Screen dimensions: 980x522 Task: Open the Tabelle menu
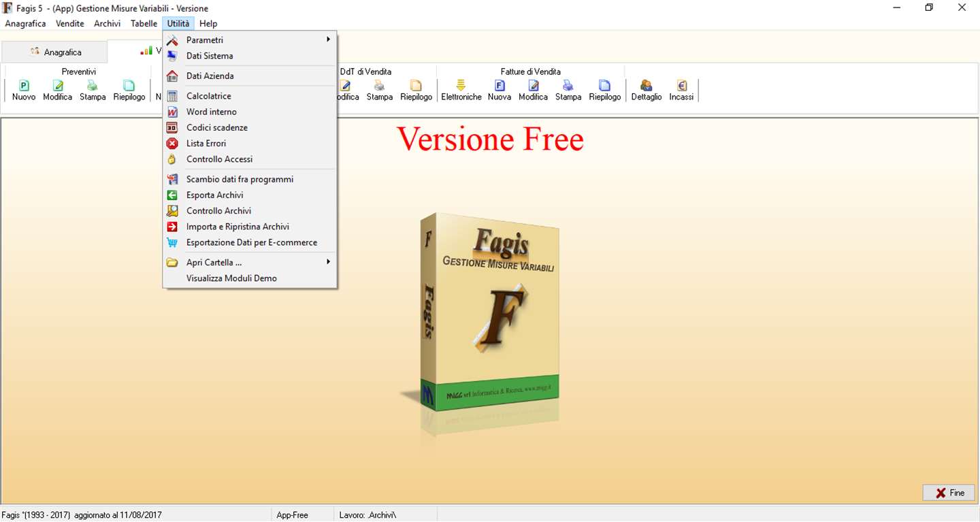[144, 23]
